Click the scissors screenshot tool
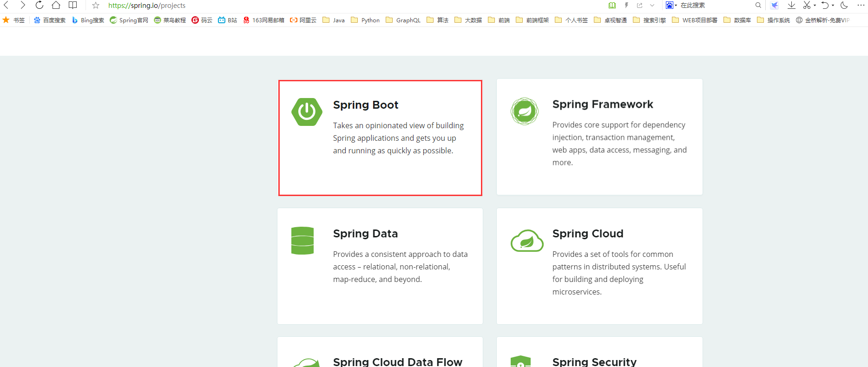This screenshot has width=868, height=367. 807,5
